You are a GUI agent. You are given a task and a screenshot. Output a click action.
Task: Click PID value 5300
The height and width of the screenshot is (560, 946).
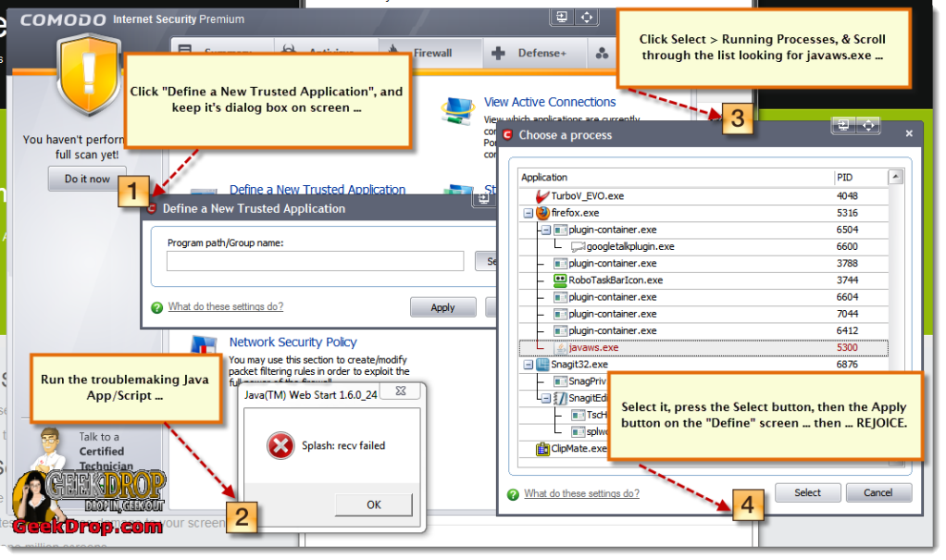point(847,348)
